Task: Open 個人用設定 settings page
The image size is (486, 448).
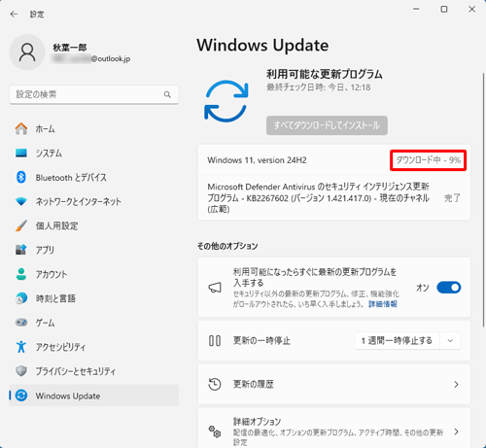Action: (94, 225)
